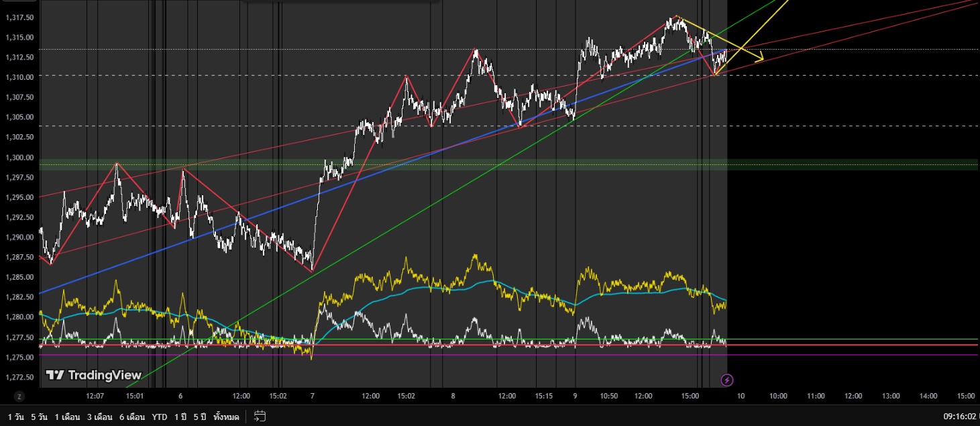Click the 1,272.50 price axis label
Viewport: 980px width, 426px height.
tap(19, 377)
